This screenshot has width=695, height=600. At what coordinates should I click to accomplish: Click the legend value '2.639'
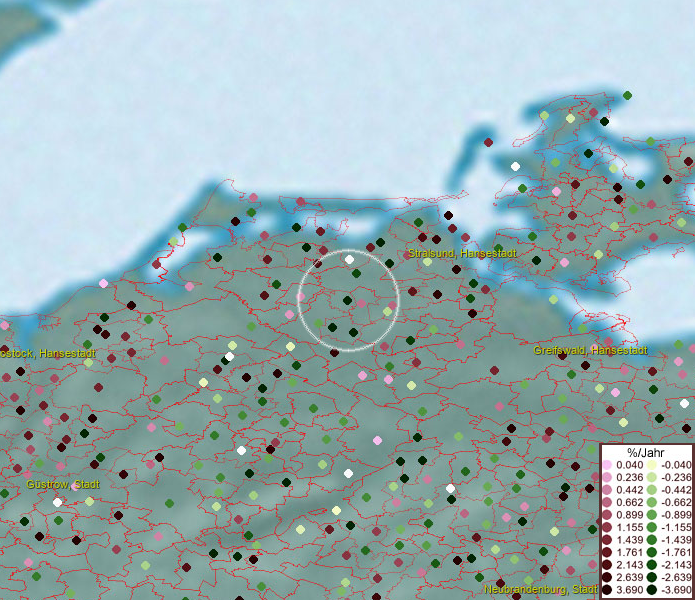point(629,577)
